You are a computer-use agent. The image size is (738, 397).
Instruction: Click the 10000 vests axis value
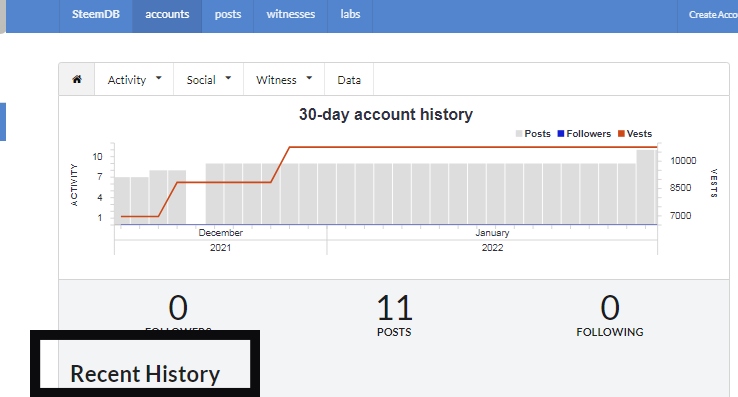(x=683, y=161)
